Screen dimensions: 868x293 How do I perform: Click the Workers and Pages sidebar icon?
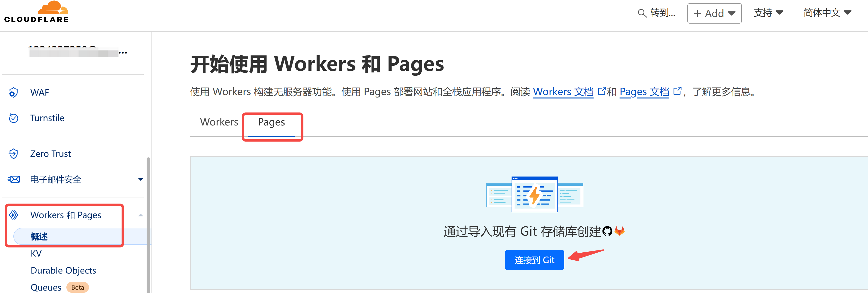point(13,215)
